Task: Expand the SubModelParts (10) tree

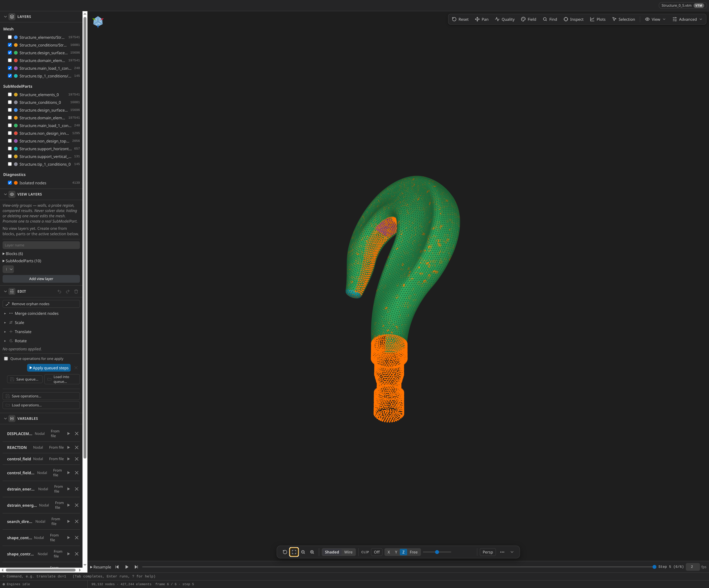Action: coord(22,261)
